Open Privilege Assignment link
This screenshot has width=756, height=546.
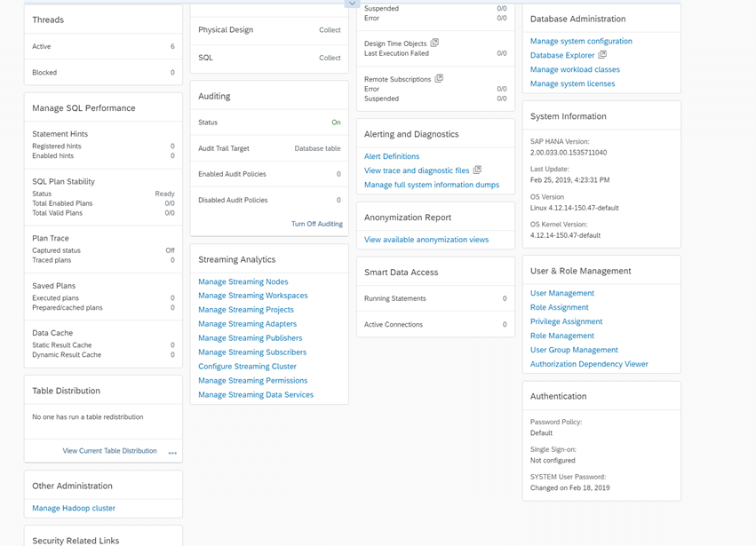click(x=566, y=321)
